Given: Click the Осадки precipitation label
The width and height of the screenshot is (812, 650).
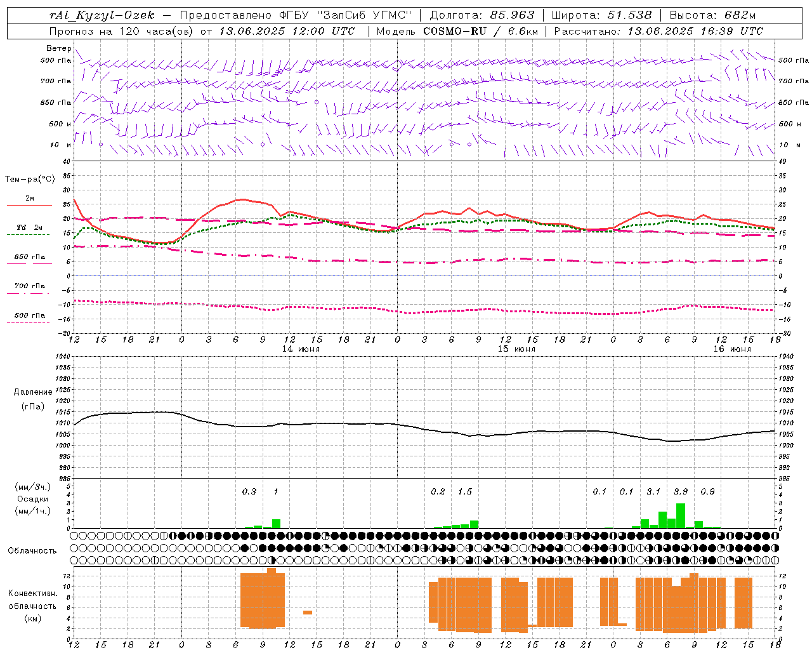Looking at the screenshot, I should point(33,499).
